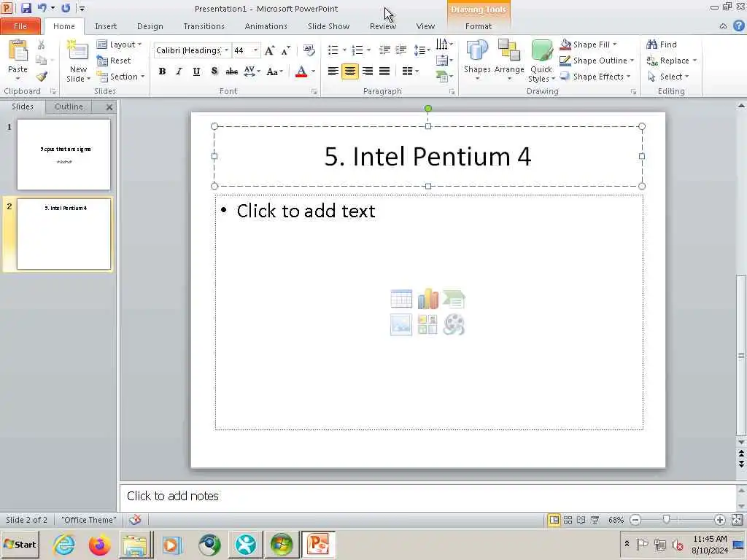The width and height of the screenshot is (747, 560).
Task: Open the Change Case dropdown
Action: click(x=274, y=71)
